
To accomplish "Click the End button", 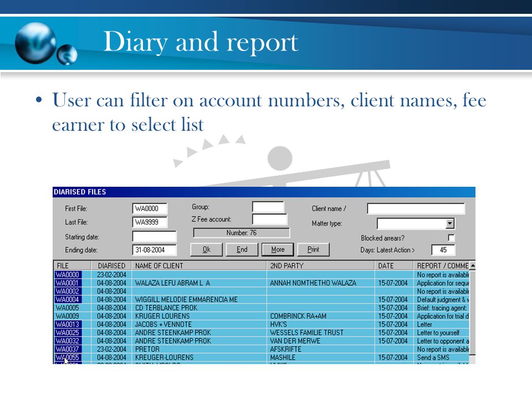I will pyautogui.click(x=242, y=249).
